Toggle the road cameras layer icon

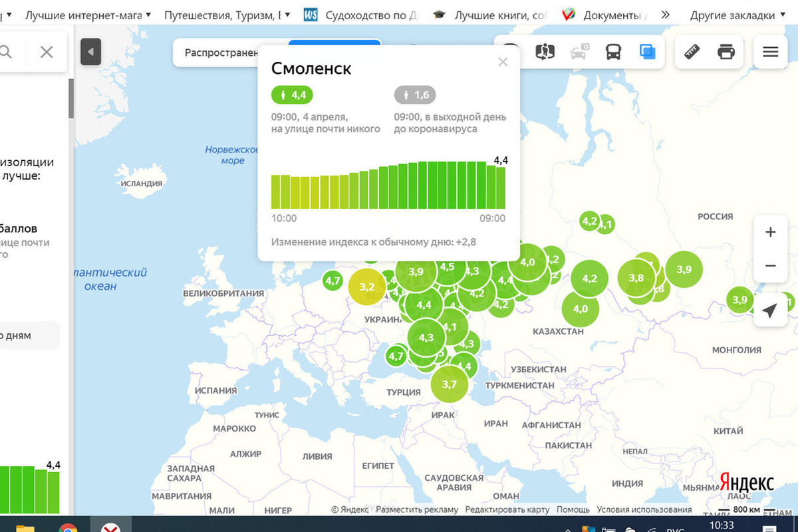580,52
